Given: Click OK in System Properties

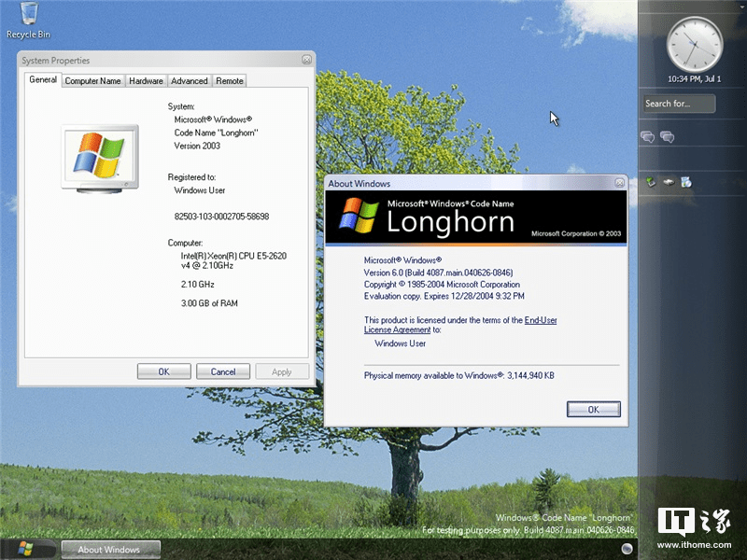Looking at the screenshot, I should point(163,371).
